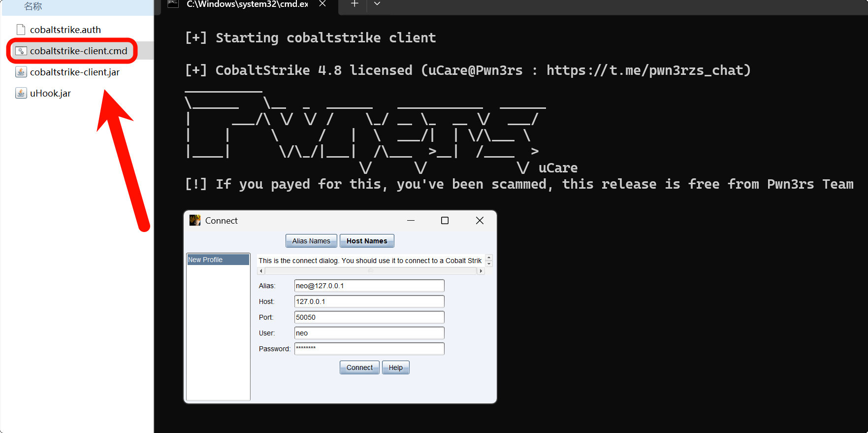Click the cobaltstrike-client.cmd script icon
The width and height of the screenshot is (868, 433).
point(21,51)
